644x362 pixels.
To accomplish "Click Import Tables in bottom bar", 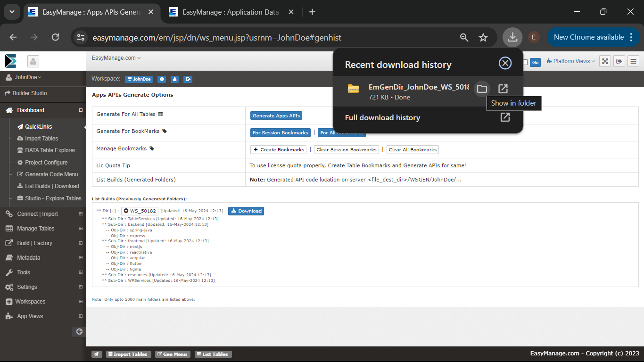I will (128, 354).
